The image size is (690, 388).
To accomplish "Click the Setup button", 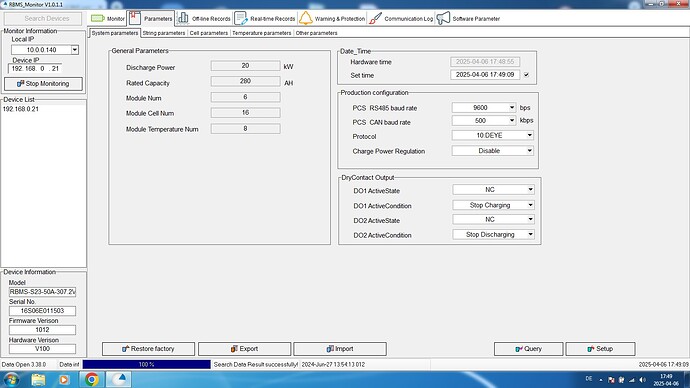I will coord(600,349).
